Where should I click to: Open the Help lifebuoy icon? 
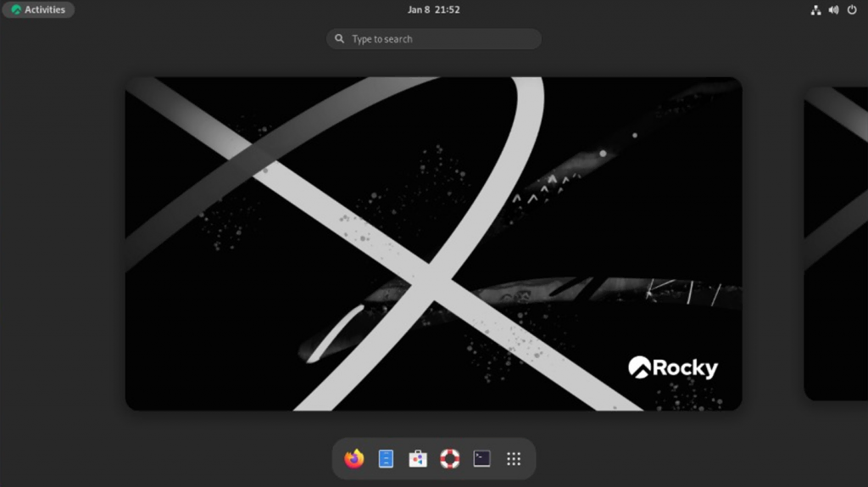(x=449, y=459)
